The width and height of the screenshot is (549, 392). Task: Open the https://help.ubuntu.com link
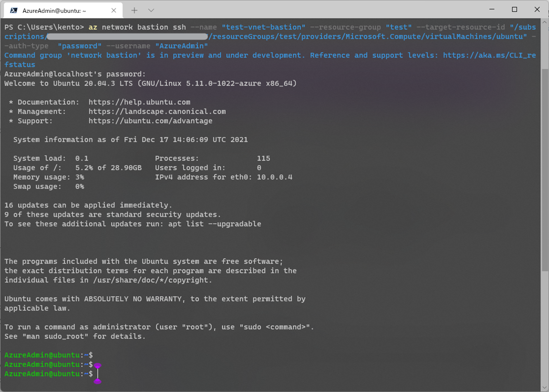[x=139, y=102]
